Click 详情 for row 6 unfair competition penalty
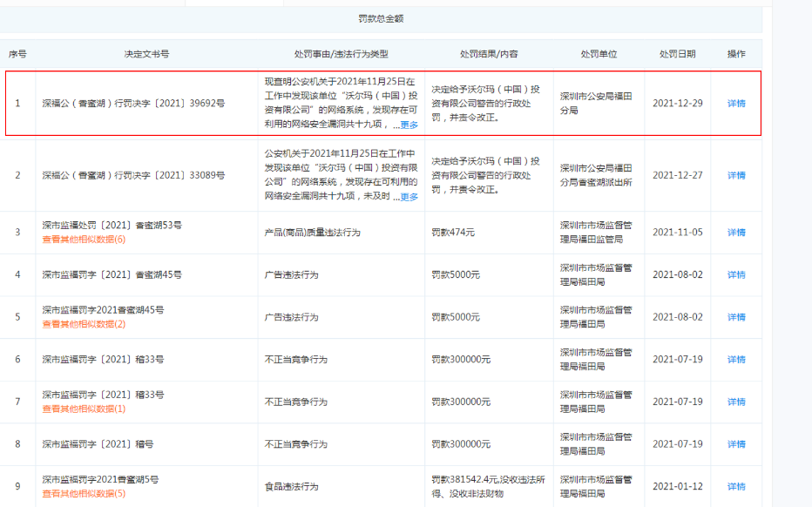This screenshot has width=812, height=507. (734, 359)
